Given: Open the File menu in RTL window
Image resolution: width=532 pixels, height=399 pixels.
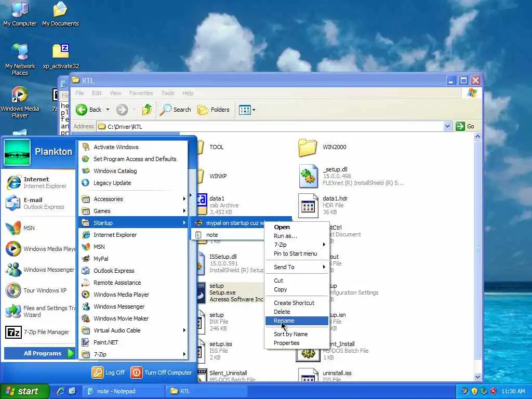Looking at the screenshot, I should click(x=79, y=93).
